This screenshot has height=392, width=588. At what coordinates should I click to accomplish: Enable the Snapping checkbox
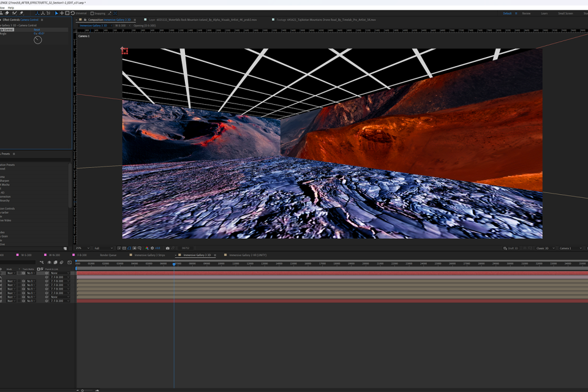coord(92,13)
